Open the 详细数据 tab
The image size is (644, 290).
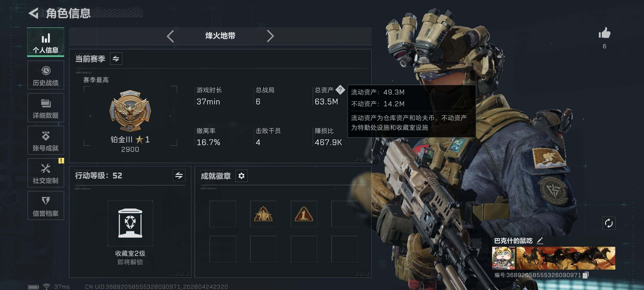(x=46, y=108)
